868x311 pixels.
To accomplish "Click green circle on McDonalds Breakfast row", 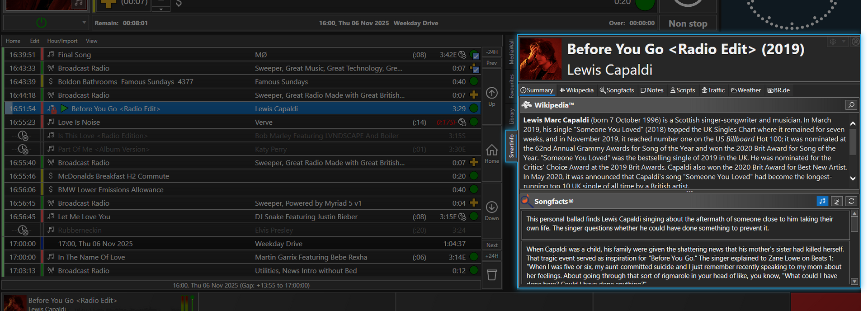I will click(474, 176).
